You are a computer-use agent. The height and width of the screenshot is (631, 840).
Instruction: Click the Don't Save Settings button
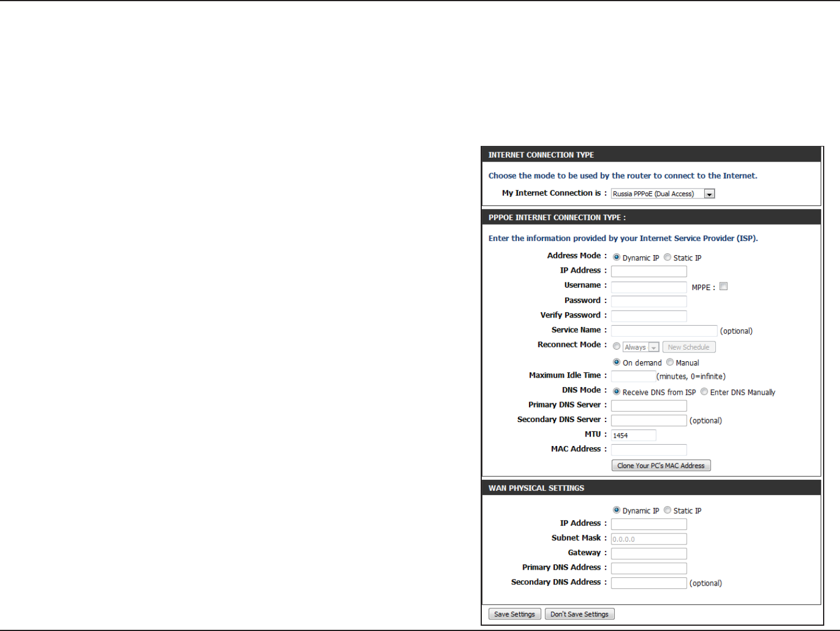point(579,614)
